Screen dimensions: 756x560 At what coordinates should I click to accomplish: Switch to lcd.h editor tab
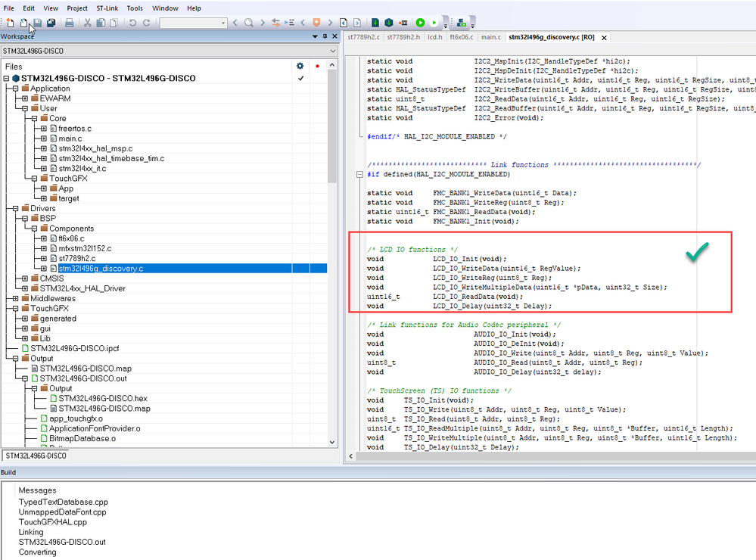tap(434, 37)
